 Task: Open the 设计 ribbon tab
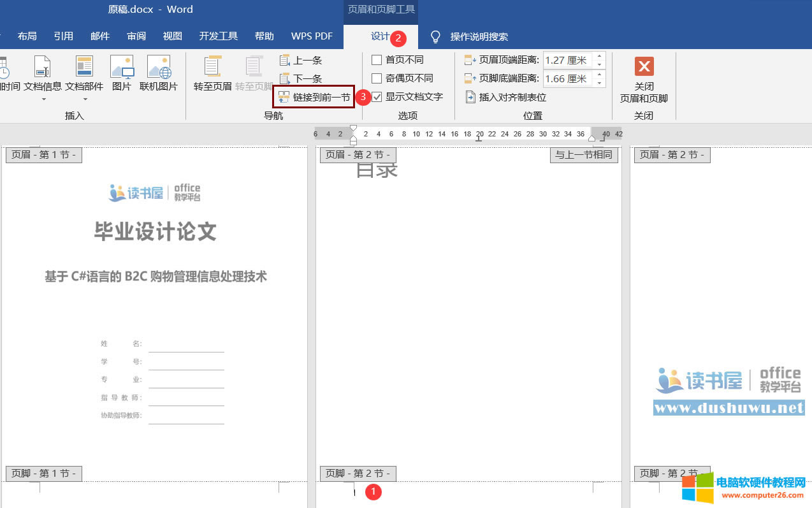380,36
